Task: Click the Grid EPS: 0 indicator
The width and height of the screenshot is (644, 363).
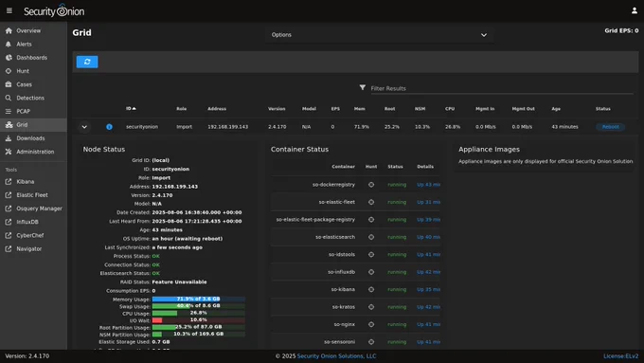Action: coord(621,30)
